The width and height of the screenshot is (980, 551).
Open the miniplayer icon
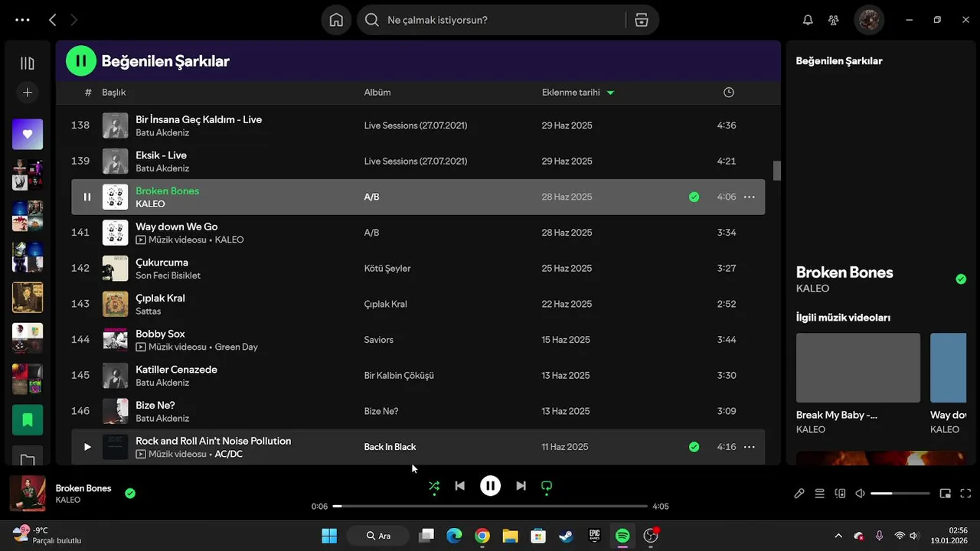click(x=946, y=494)
